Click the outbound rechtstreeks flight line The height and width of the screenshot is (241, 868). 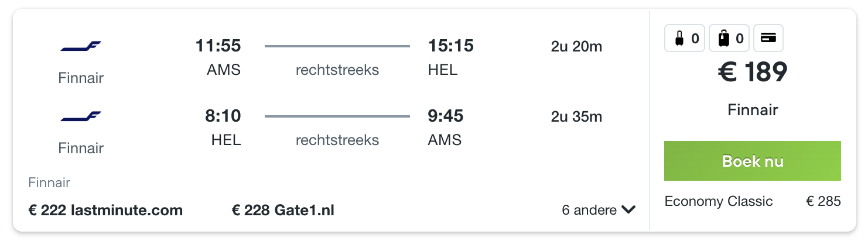coord(337,46)
